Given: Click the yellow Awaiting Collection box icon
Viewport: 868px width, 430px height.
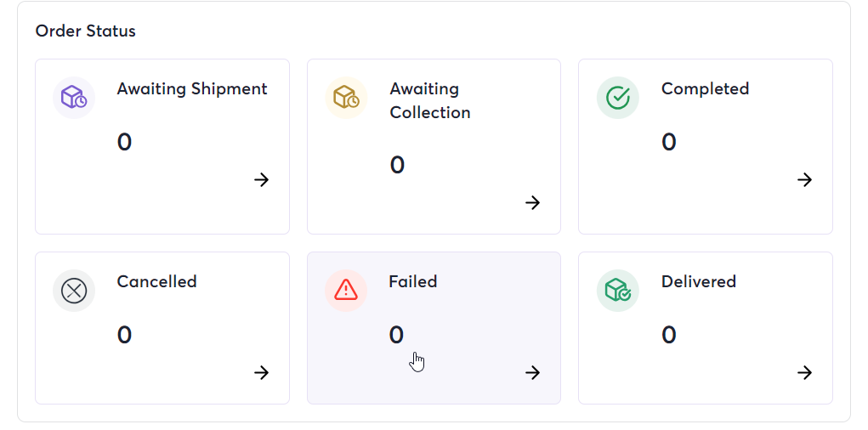Looking at the screenshot, I should (x=346, y=98).
